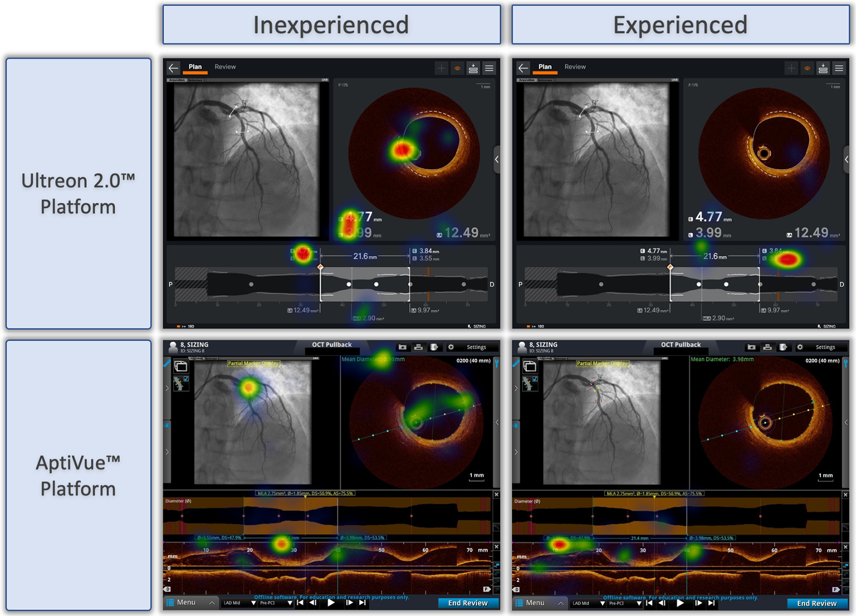Open hamburger menu in Inexperienced Ultreon panel
This screenshot has width=856, height=616.
point(489,68)
